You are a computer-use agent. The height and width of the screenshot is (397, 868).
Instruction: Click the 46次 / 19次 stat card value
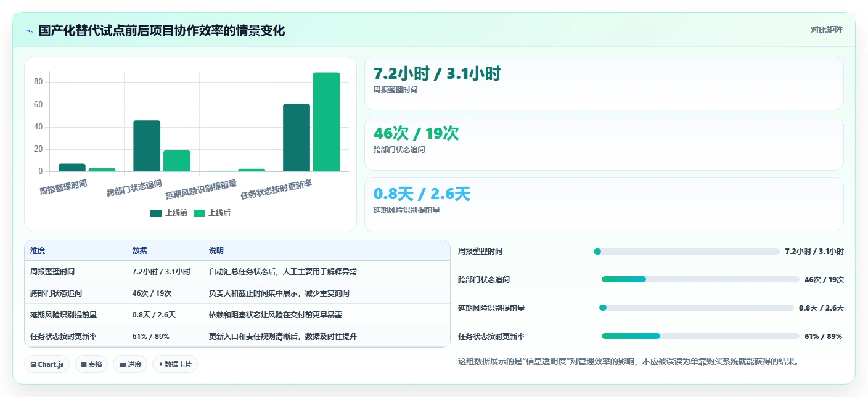[416, 133]
